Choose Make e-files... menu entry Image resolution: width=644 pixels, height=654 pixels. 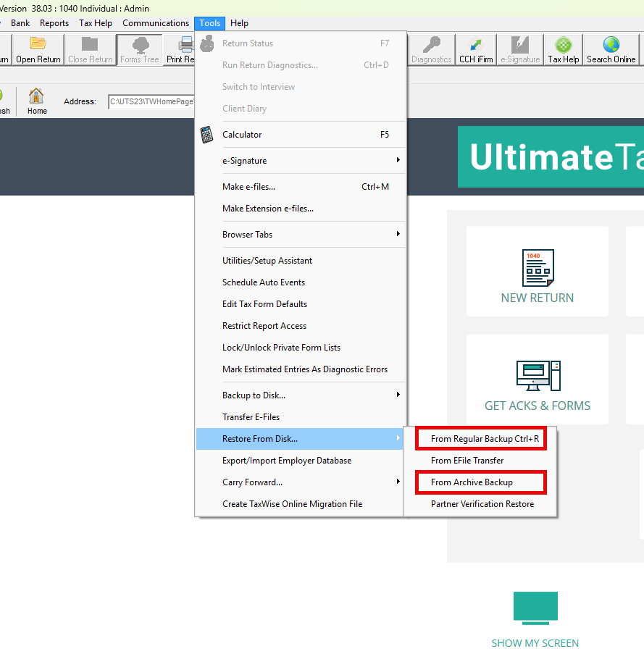coord(301,187)
